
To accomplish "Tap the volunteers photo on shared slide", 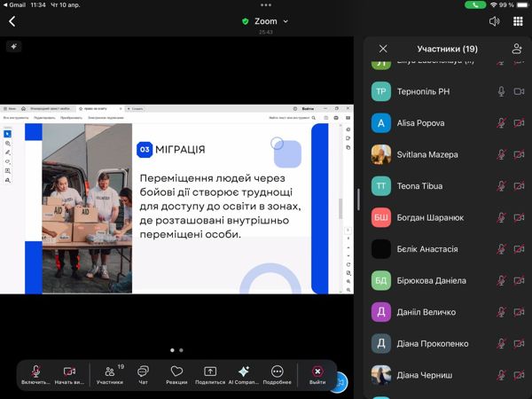I will point(87,208).
